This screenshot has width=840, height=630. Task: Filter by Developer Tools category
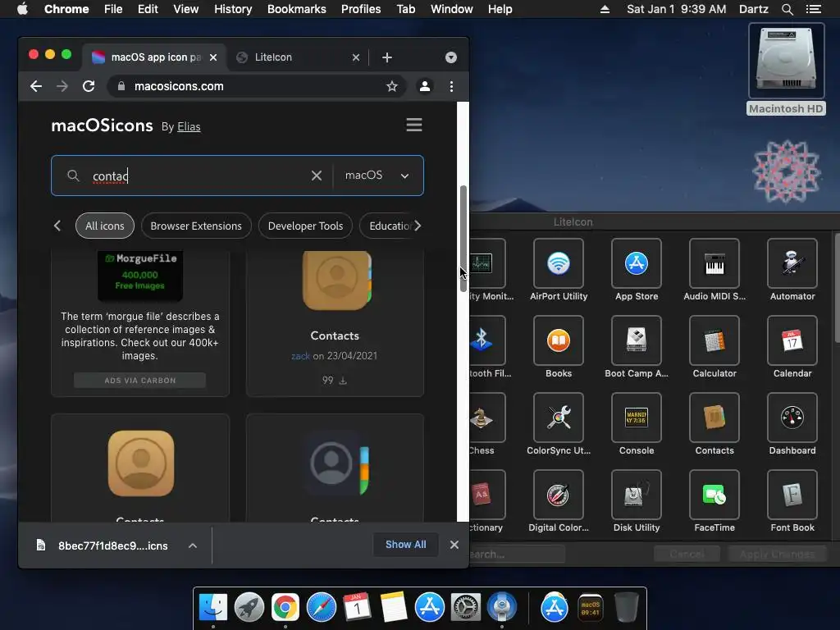tap(305, 226)
